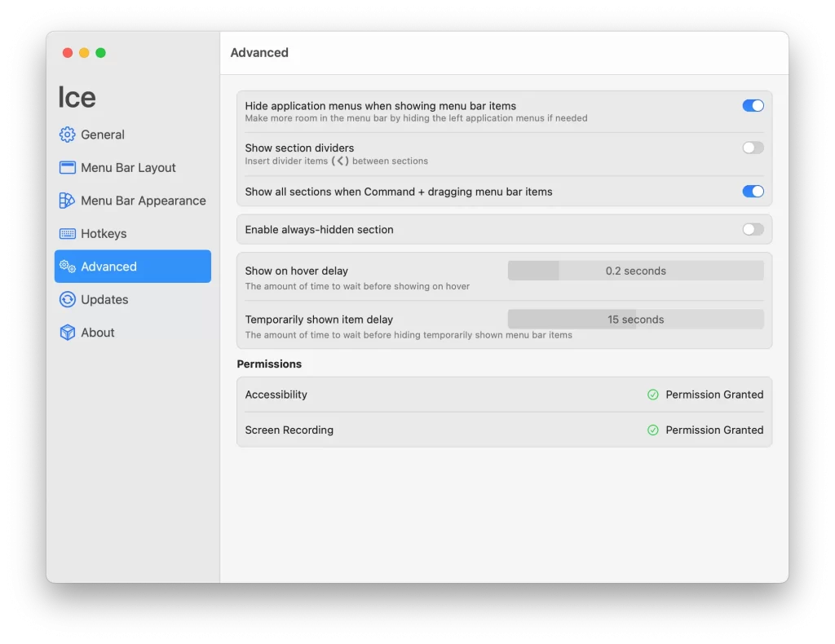Click the green zoom window button
Image resolution: width=835 pixels, height=644 pixels.
100,53
